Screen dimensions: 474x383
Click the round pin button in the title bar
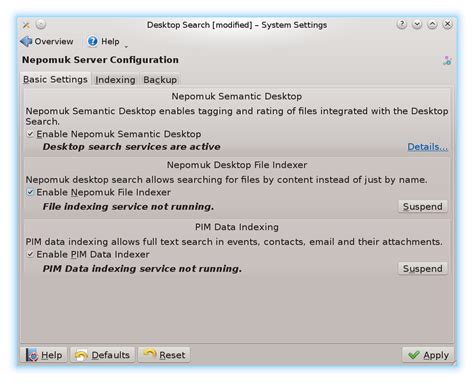tap(41, 24)
